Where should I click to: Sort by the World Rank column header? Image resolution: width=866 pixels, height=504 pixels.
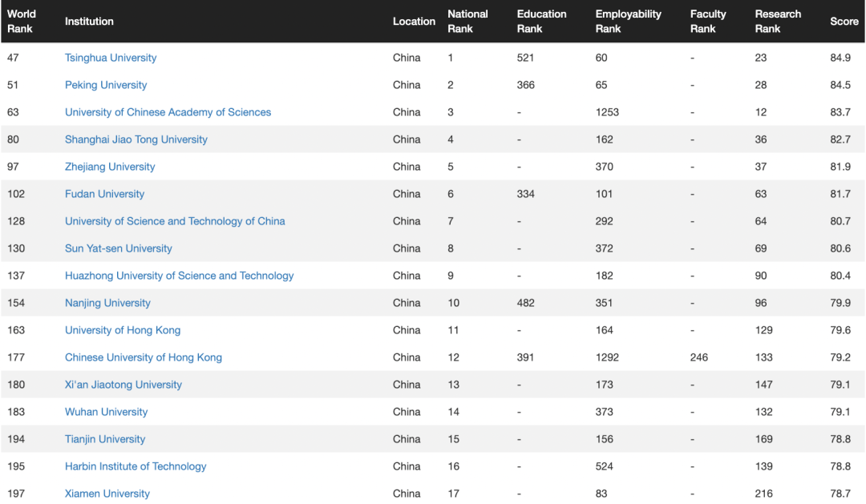(22, 22)
